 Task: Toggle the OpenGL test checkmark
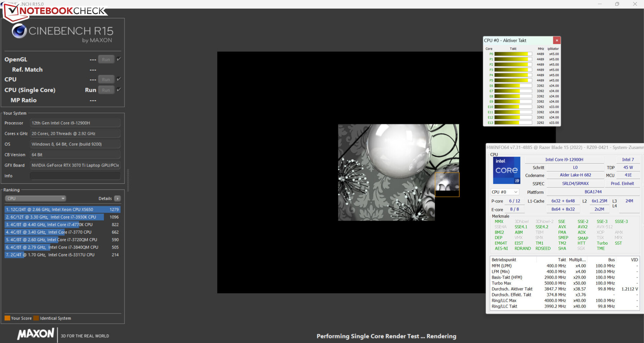119,59
